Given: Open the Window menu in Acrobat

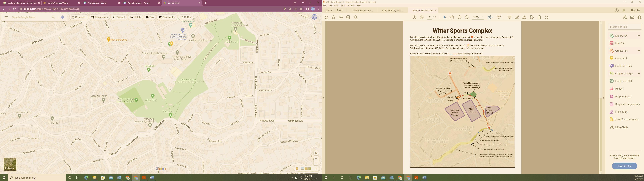Looking at the screenshot, I should pyautogui.click(x=351, y=6).
